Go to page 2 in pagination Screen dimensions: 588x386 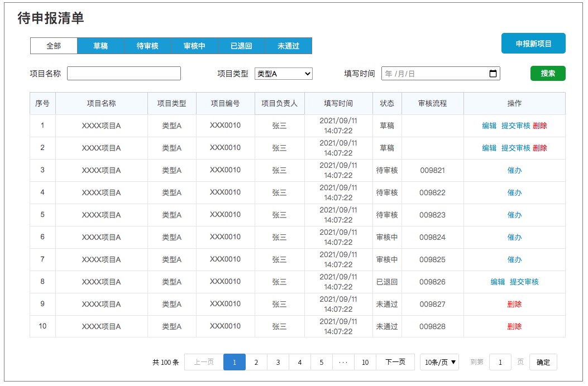[256, 362]
